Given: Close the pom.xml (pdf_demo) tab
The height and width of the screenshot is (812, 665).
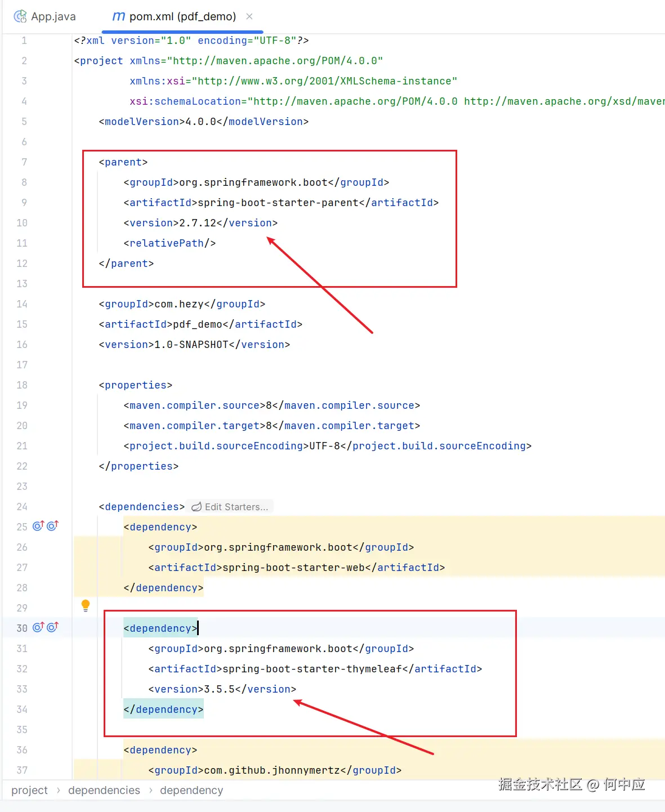Looking at the screenshot, I should pyautogui.click(x=249, y=16).
